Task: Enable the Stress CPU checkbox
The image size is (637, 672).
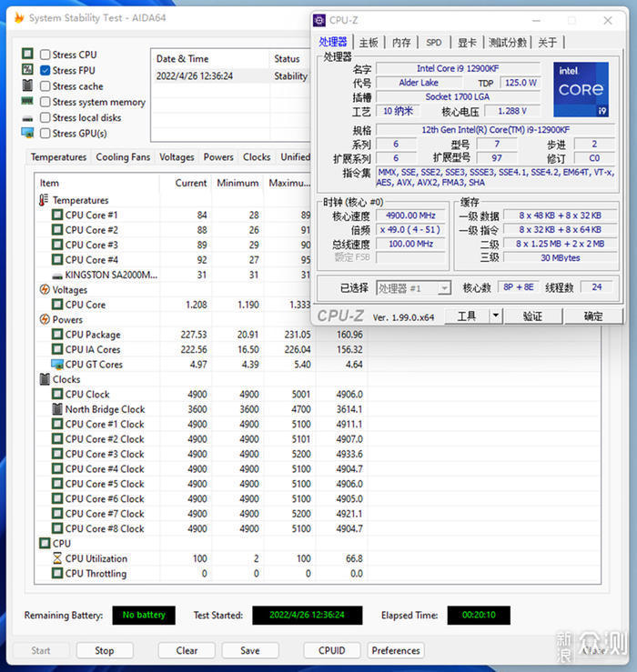Action: [x=45, y=55]
